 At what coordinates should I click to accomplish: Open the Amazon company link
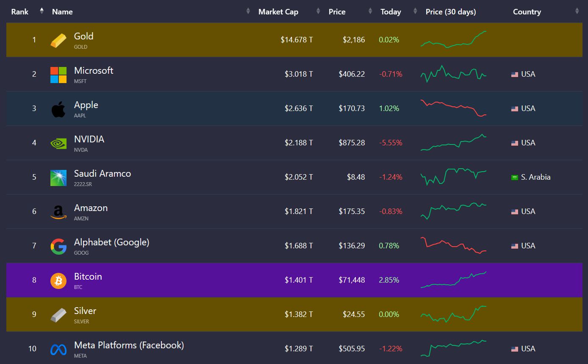[91, 208]
